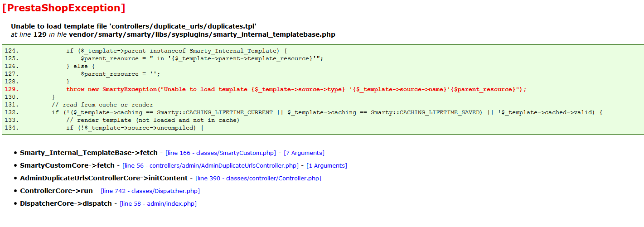Click the smarty_internal_templatebase.php file path text
The height and width of the screenshot is (227, 644).
pos(202,34)
